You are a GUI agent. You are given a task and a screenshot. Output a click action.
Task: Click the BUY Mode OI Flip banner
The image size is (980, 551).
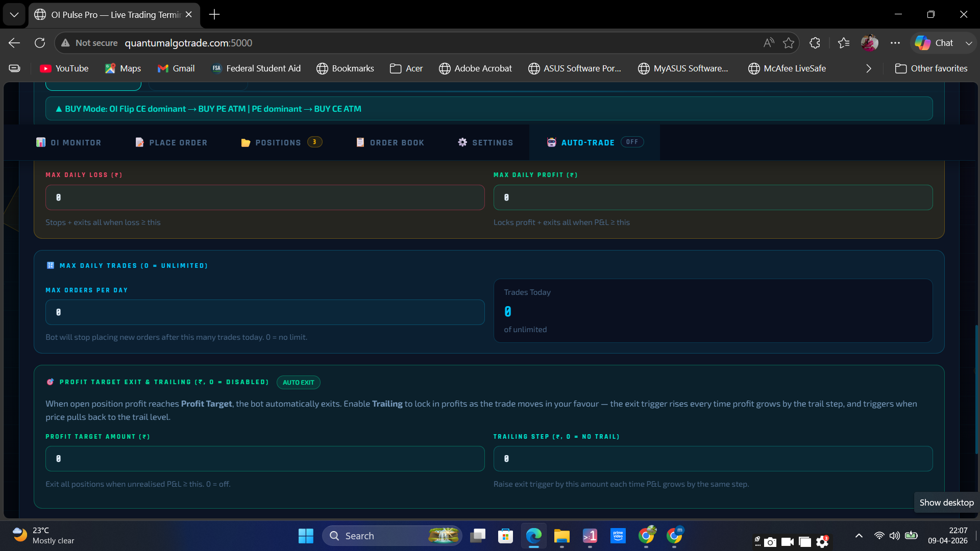(489, 109)
